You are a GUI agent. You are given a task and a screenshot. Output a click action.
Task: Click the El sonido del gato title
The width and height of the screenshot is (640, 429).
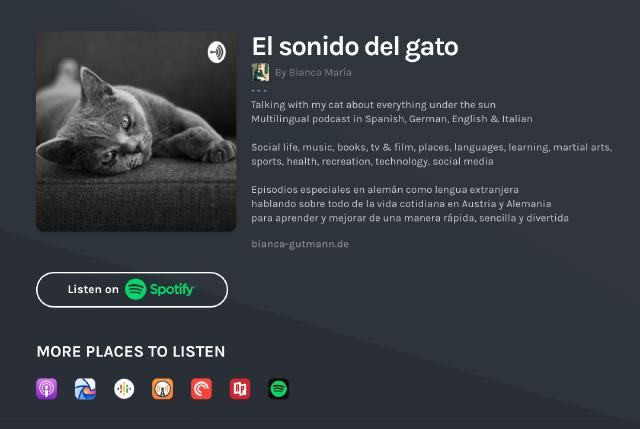(355, 47)
